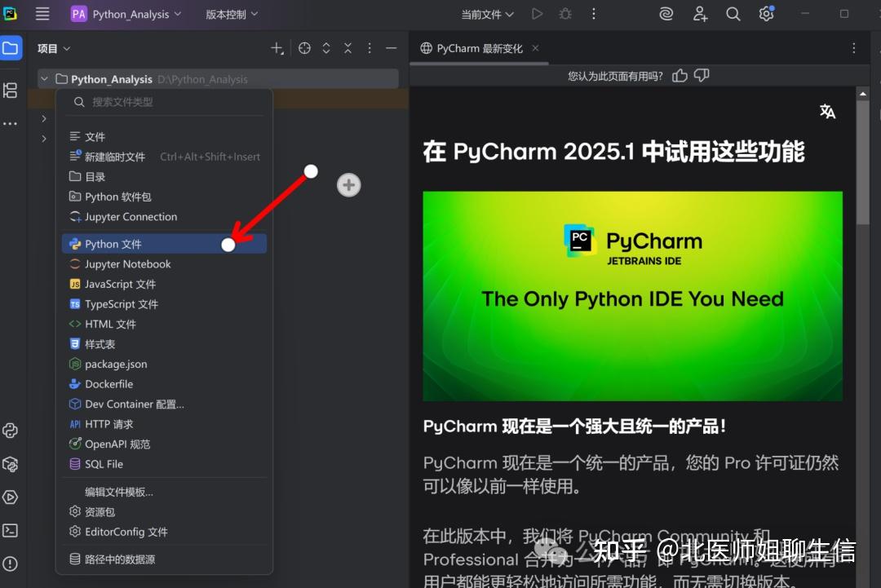Image resolution: width=881 pixels, height=588 pixels.
Task: Expand the first collapsed tree node
Action: (44, 118)
